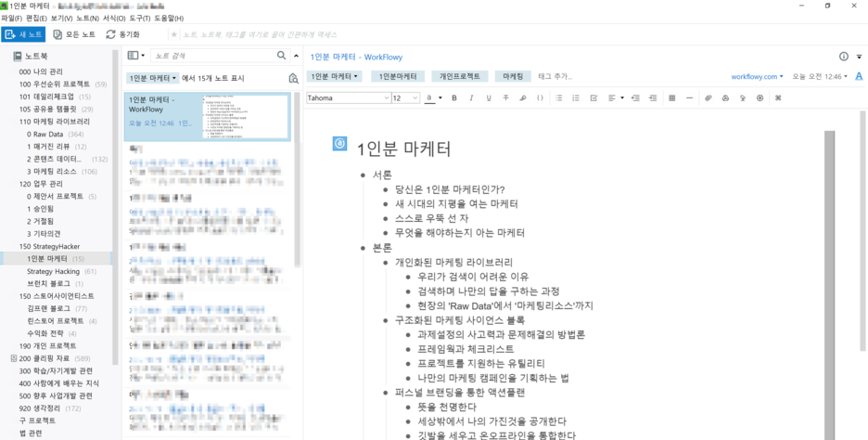Insert a horizontal rule
This screenshot has width=868, height=440.
click(689, 98)
